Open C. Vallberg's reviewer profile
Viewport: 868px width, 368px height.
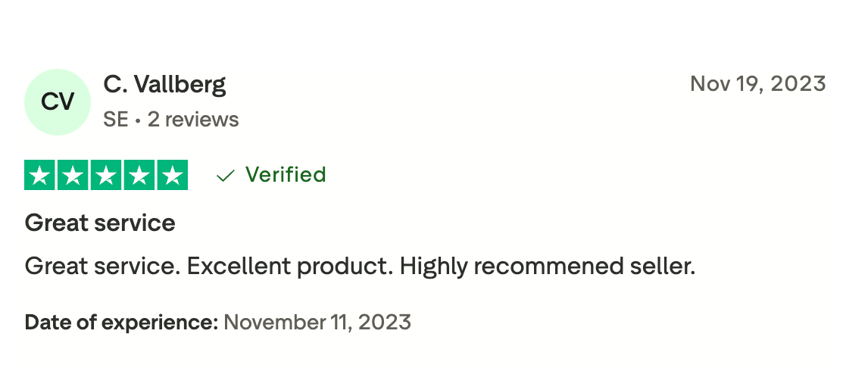(x=164, y=84)
